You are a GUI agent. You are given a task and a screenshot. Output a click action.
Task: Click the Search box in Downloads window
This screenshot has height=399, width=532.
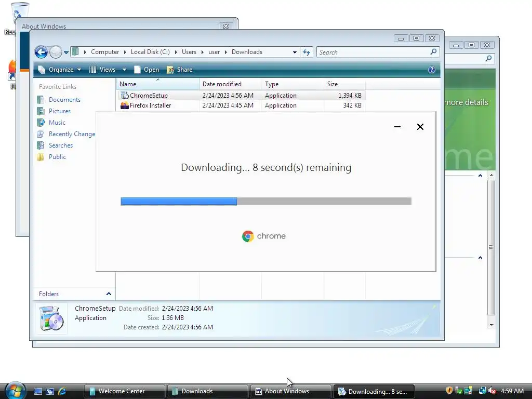378,52
